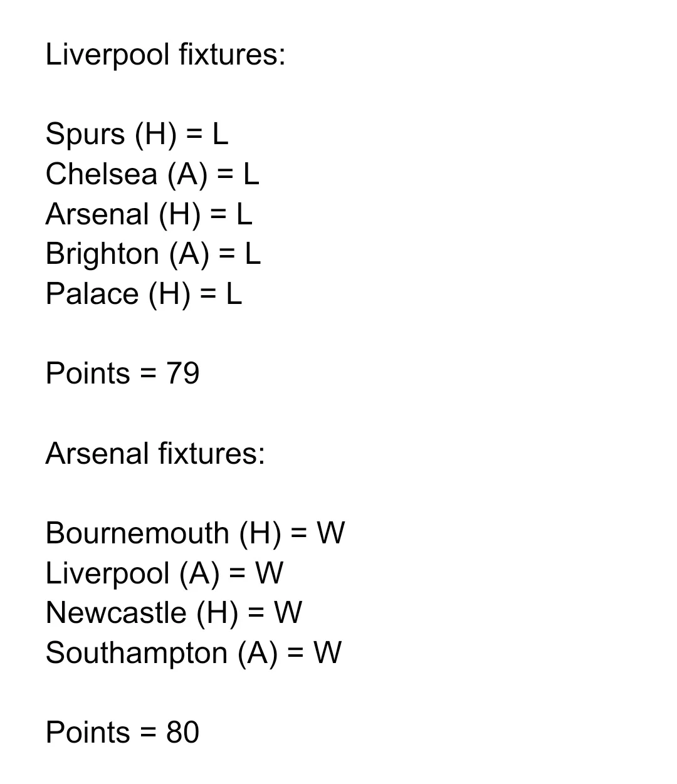Screen dimensions: 677x784
Task: Click the Points = 80 text
Action: (x=122, y=733)
